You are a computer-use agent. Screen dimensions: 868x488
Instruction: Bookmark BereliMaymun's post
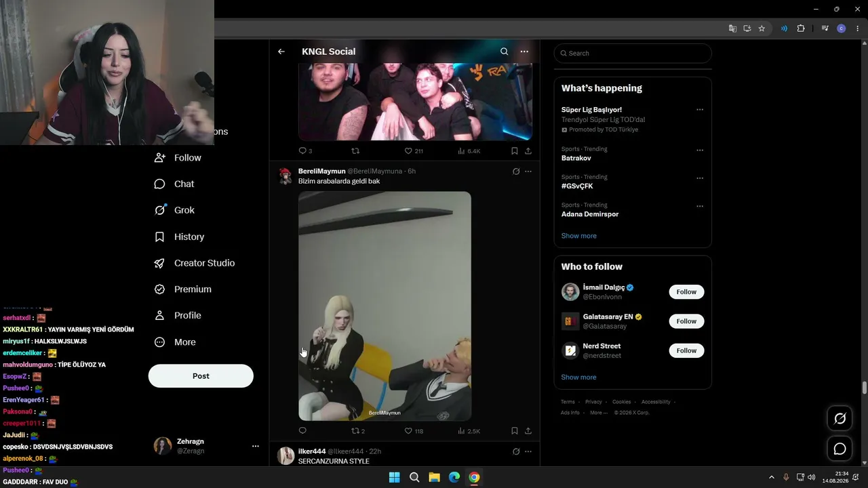tap(515, 431)
